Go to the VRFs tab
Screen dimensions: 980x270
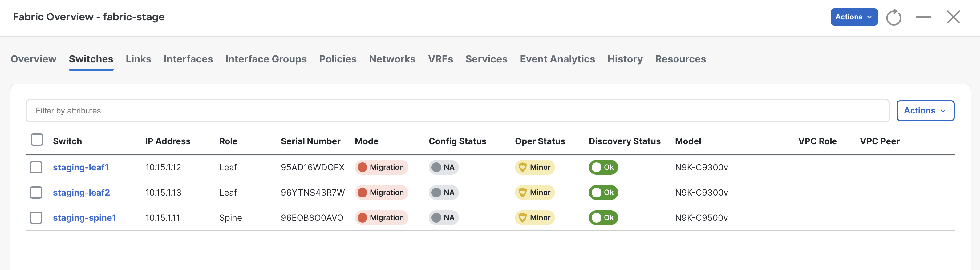click(x=440, y=59)
